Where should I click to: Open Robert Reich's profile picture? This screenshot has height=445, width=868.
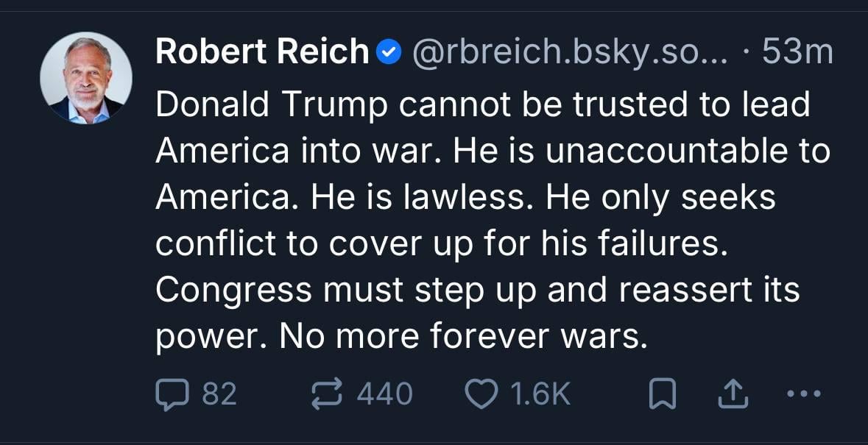[86, 78]
